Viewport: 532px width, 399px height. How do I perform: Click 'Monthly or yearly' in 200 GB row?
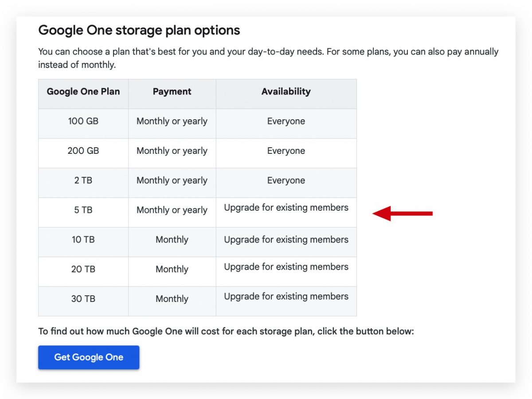pos(172,151)
